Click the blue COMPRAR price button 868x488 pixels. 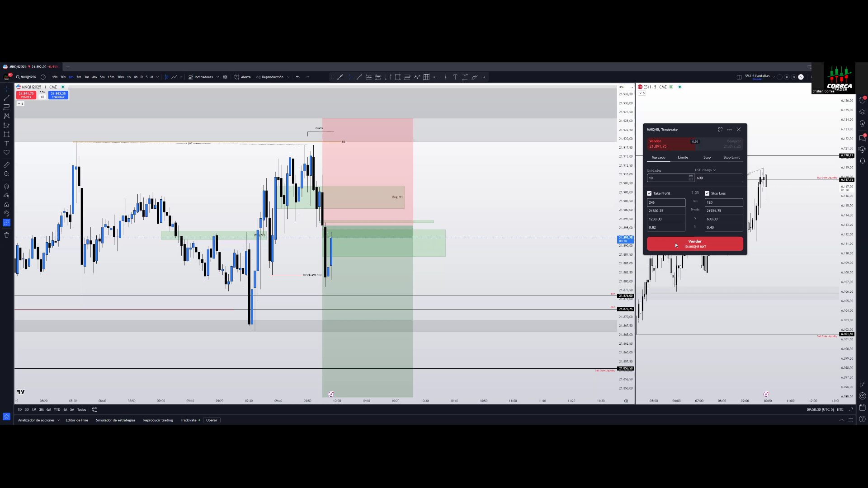58,95
